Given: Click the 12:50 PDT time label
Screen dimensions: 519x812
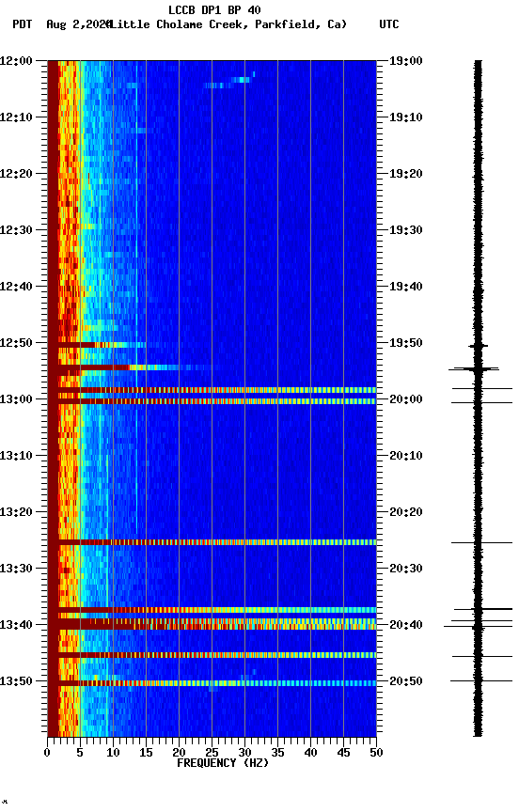Looking at the screenshot, I should tap(16, 343).
